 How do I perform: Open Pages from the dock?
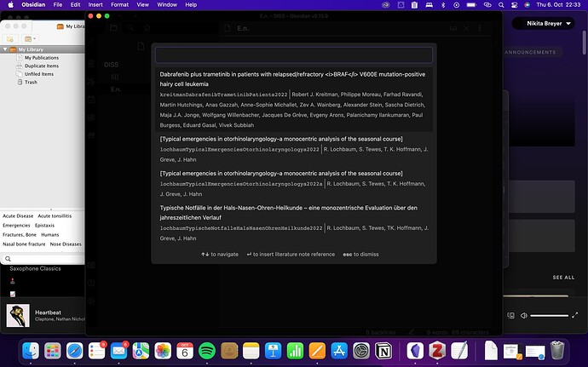pos(317,352)
